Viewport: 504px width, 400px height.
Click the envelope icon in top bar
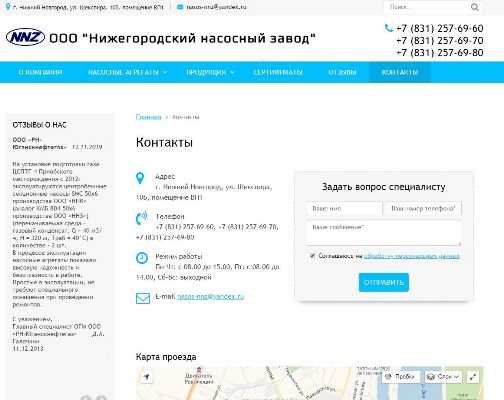pyautogui.click(x=180, y=7)
